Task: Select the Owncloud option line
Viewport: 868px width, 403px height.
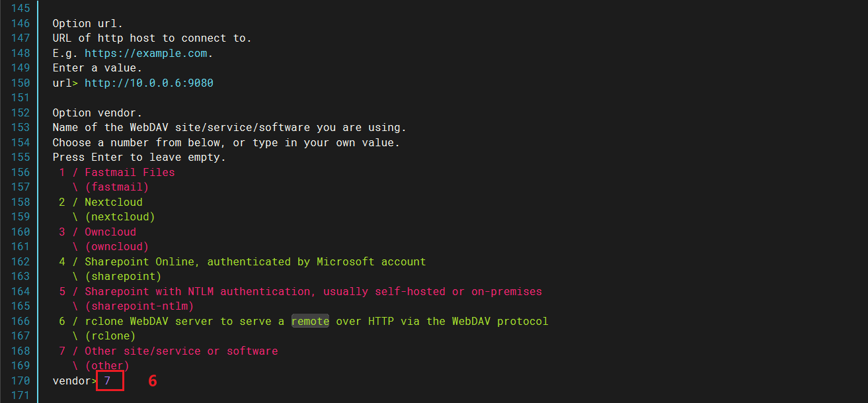Action: pos(110,232)
